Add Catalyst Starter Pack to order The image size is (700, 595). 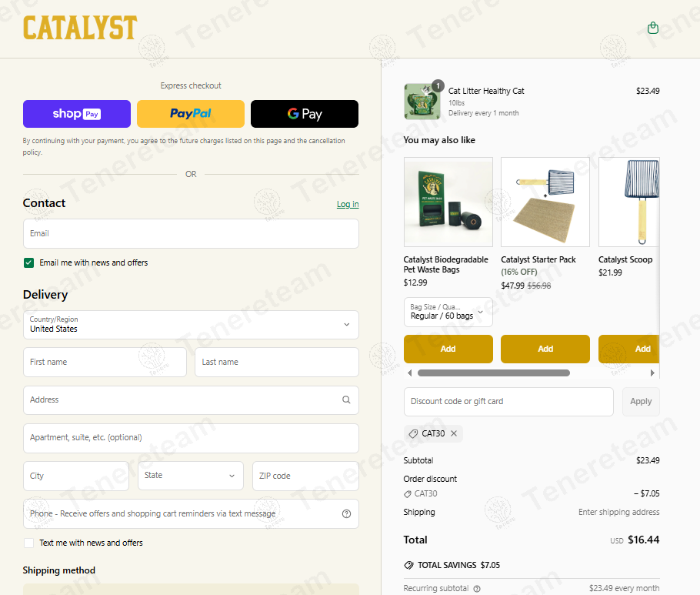coord(545,349)
